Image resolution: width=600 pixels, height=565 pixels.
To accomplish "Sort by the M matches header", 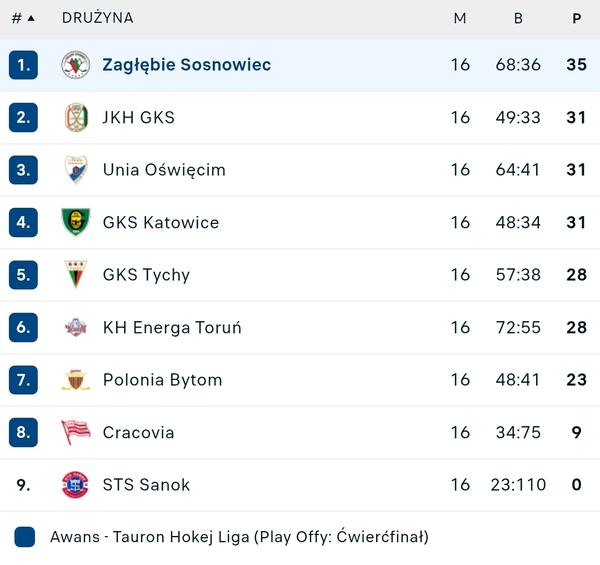I will (460, 18).
